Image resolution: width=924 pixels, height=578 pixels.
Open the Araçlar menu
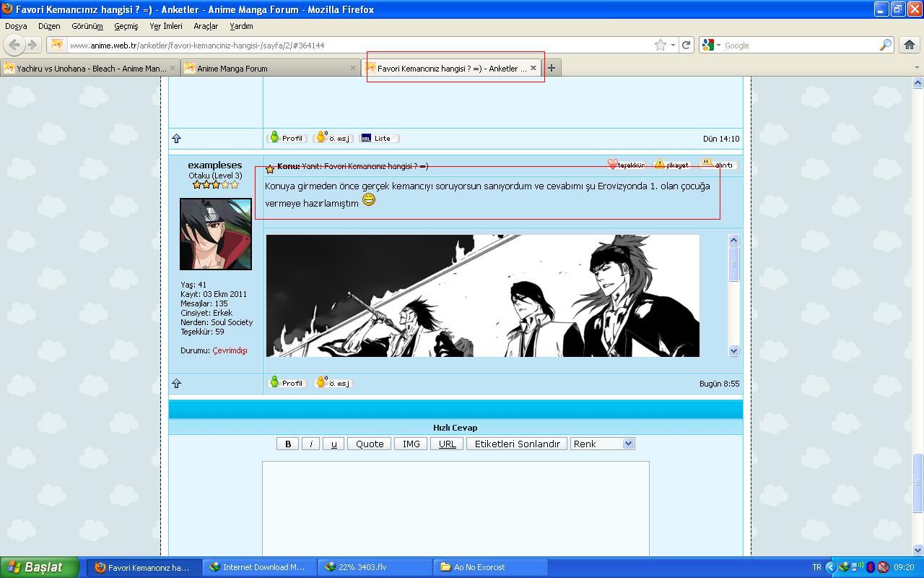(x=206, y=26)
